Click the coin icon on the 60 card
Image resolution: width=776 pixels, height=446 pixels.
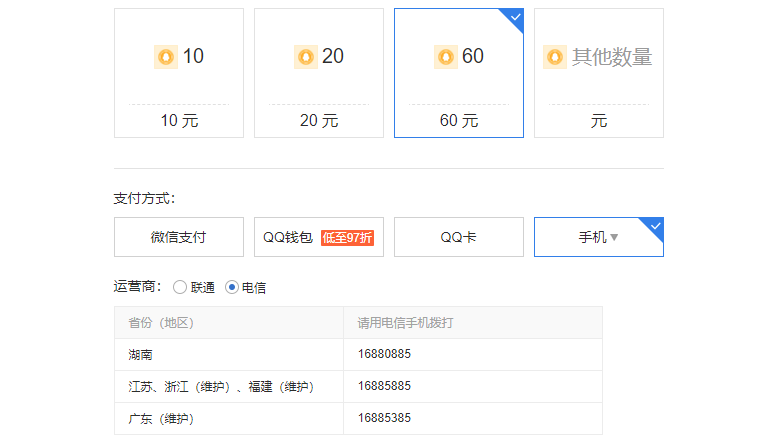(x=446, y=57)
